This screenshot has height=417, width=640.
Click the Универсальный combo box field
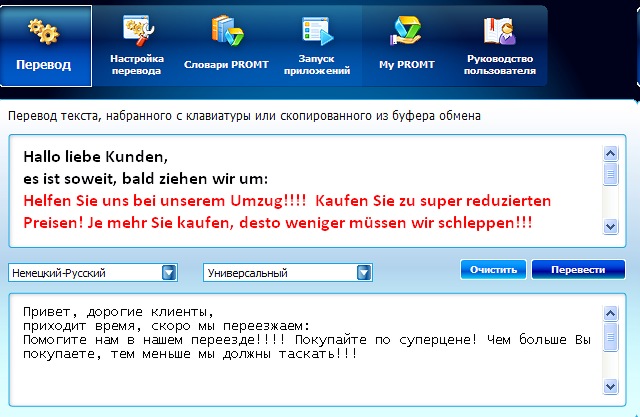288,273
